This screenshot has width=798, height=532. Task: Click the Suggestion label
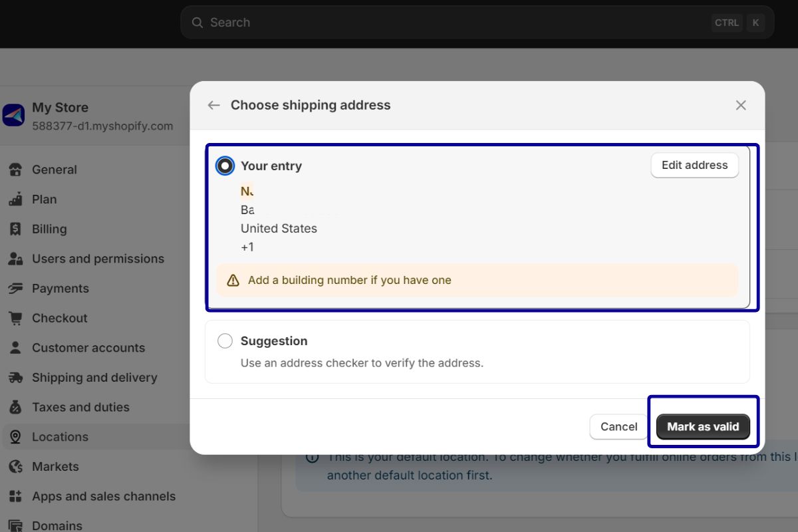(274, 341)
